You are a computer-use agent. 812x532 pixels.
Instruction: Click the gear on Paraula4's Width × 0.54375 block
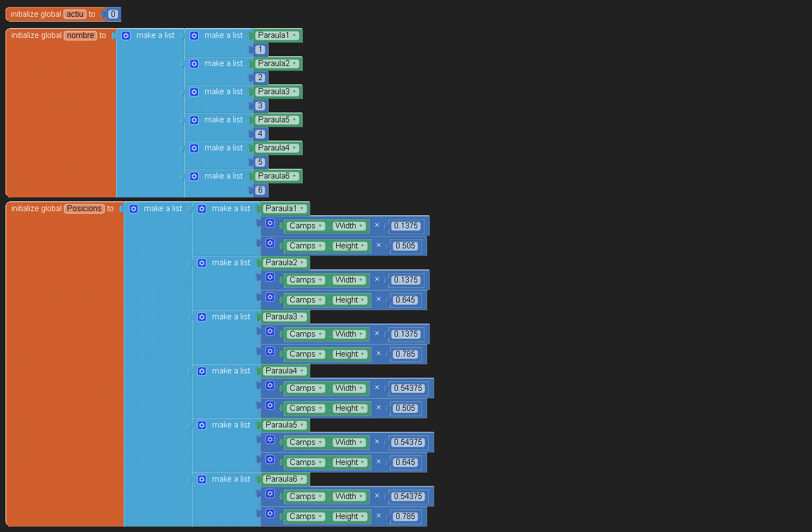click(270, 385)
